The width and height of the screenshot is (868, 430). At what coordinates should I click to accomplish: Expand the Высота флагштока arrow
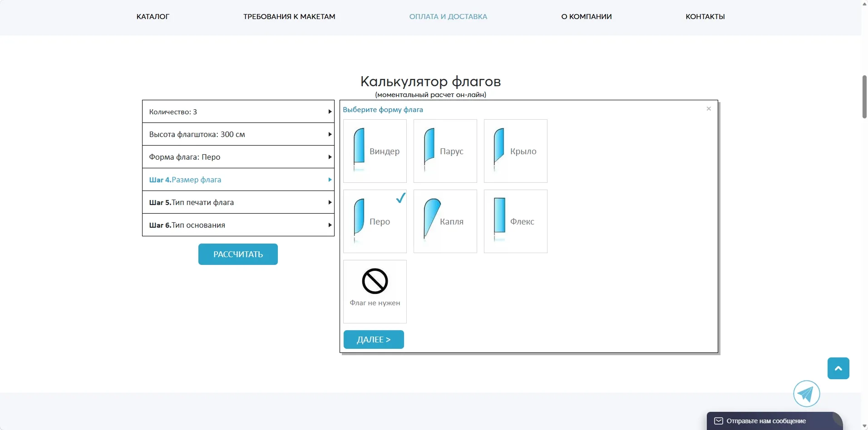point(330,134)
